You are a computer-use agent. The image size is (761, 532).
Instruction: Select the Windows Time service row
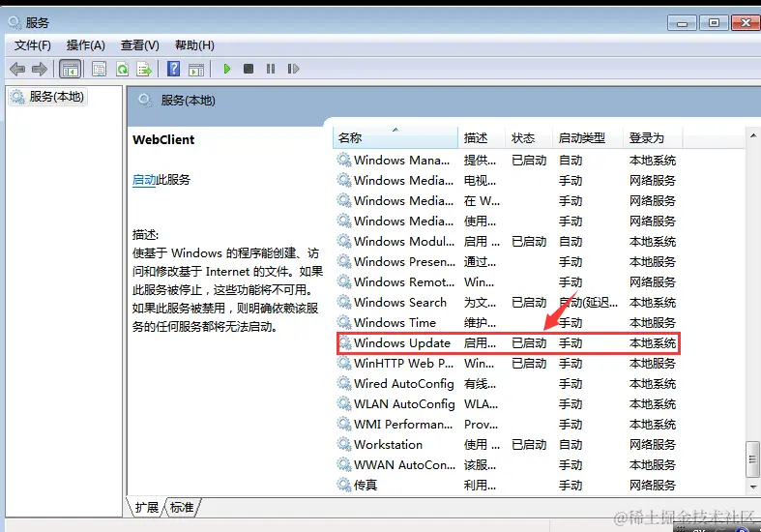pos(509,323)
